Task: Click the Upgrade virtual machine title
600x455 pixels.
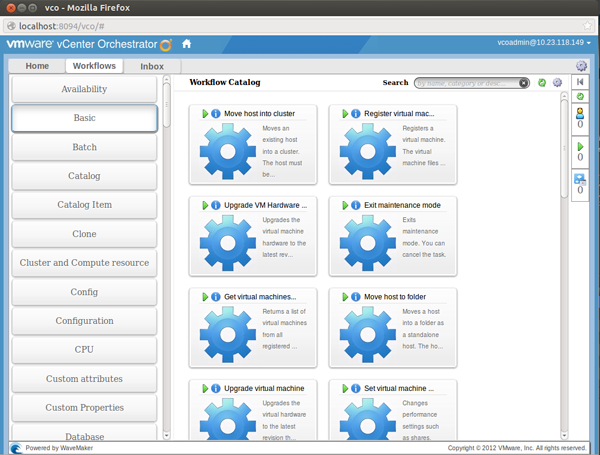Action: [x=264, y=388]
